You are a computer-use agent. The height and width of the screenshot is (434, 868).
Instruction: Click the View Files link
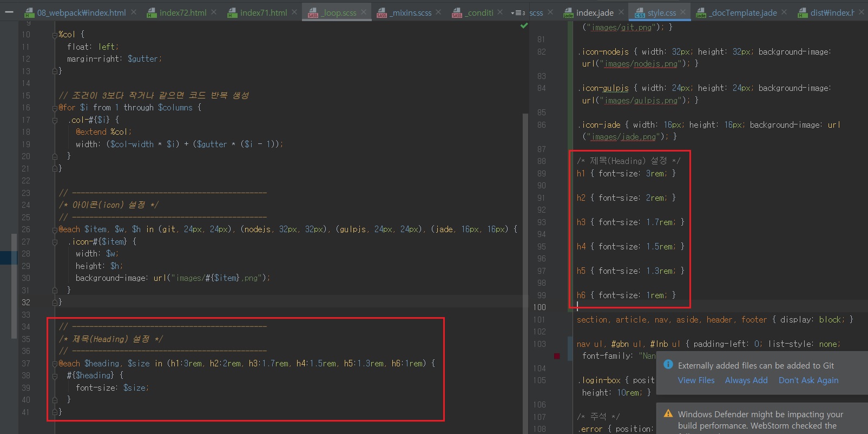pyautogui.click(x=696, y=380)
